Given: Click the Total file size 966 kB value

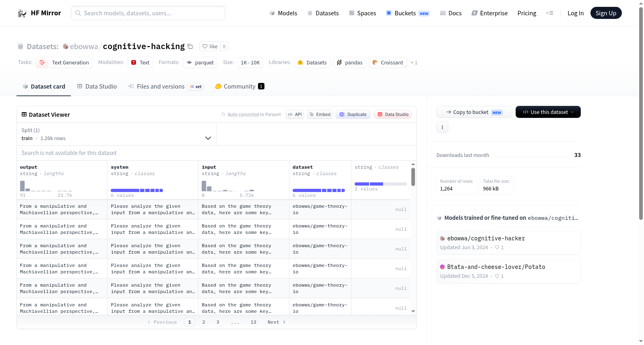Looking at the screenshot, I should [x=491, y=188].
